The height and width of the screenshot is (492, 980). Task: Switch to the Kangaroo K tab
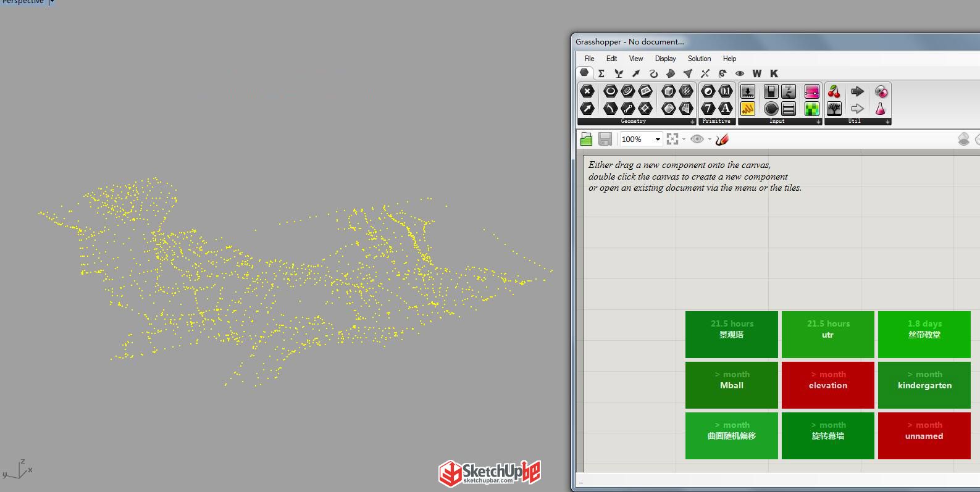pyautogui.click(x=774, y=73)
